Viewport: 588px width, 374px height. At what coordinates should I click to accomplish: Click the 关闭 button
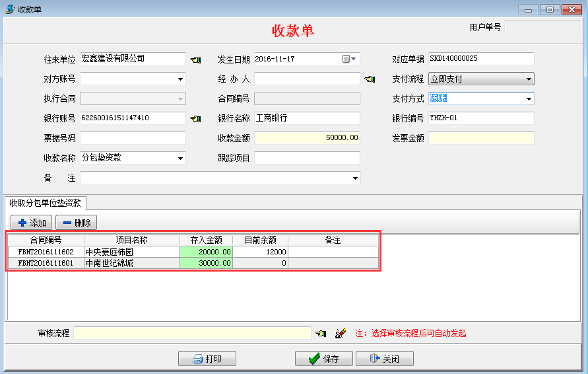pyautogui.click(x=384, y=359)
